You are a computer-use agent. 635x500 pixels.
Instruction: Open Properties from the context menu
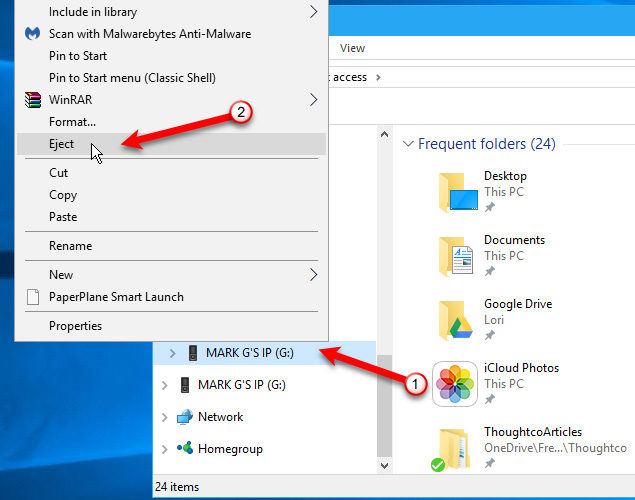pyautogui.click(x=75, y=326)
